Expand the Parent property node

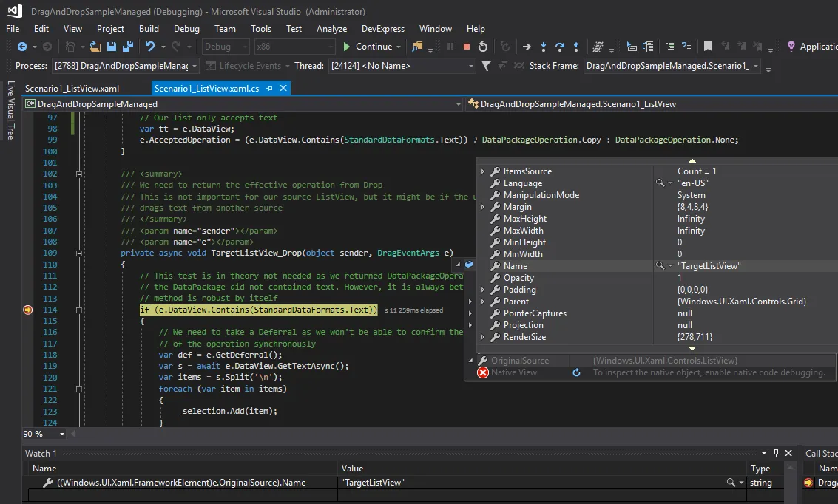pyautogui.click(x=483, y=302)
